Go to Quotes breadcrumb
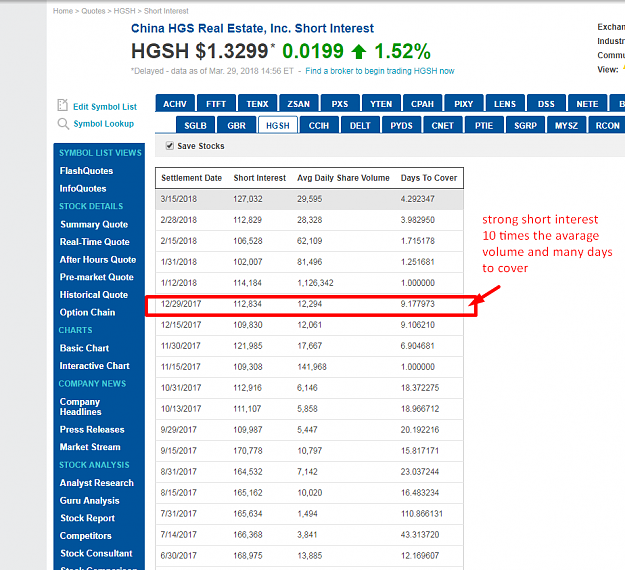Screen dimensions: 625x570 point(93,11)
